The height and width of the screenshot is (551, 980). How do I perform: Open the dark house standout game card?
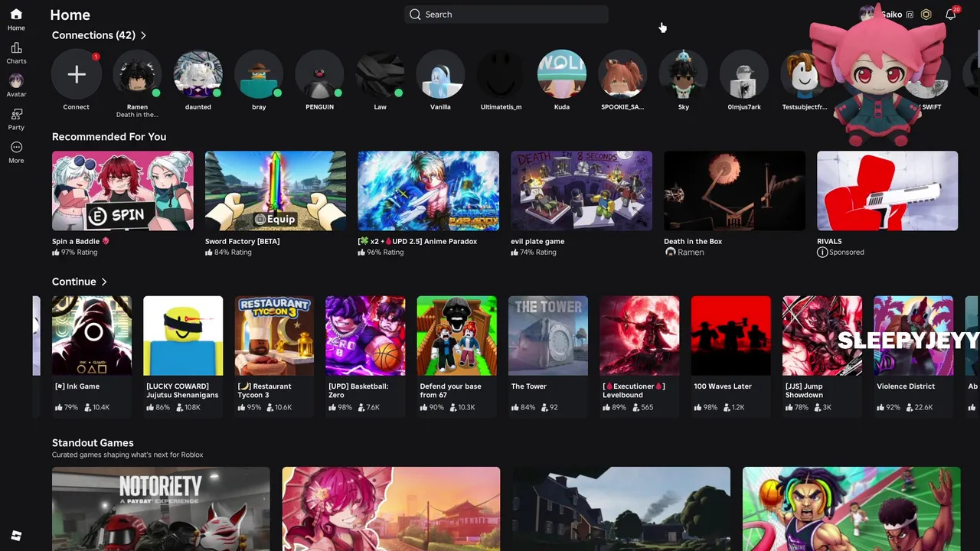[x=621, y=509]
